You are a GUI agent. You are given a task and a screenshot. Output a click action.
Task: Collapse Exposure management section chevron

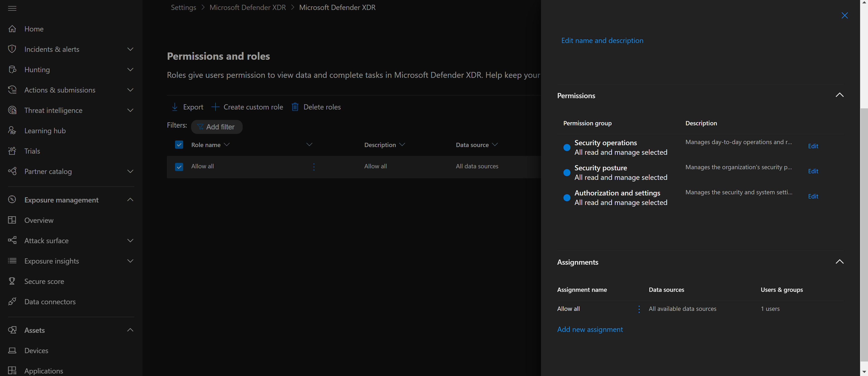(130, 200)
